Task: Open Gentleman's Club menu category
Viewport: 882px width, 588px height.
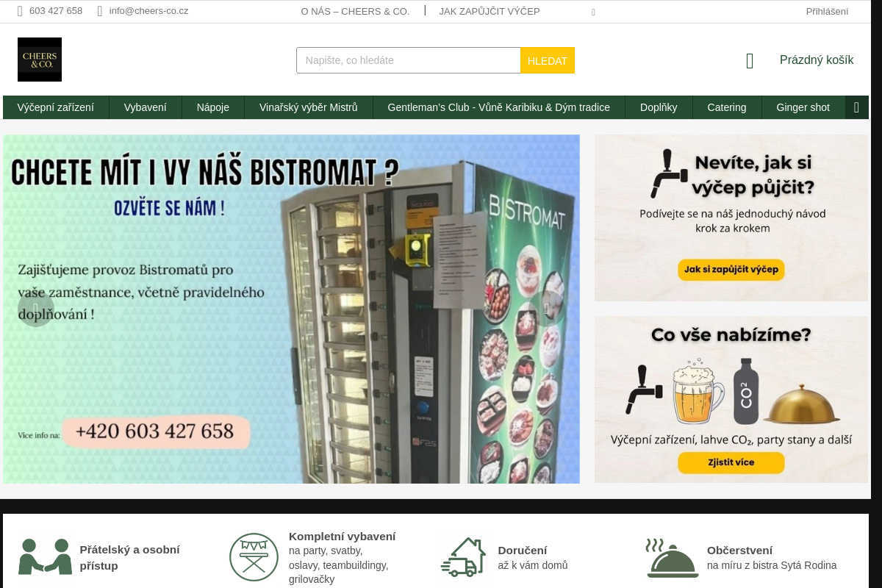Action: click(499, 107)
